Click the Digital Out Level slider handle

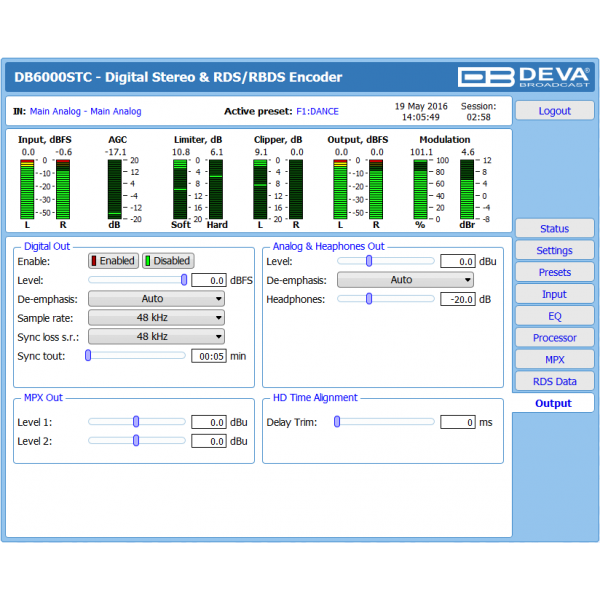click(184, 280)
